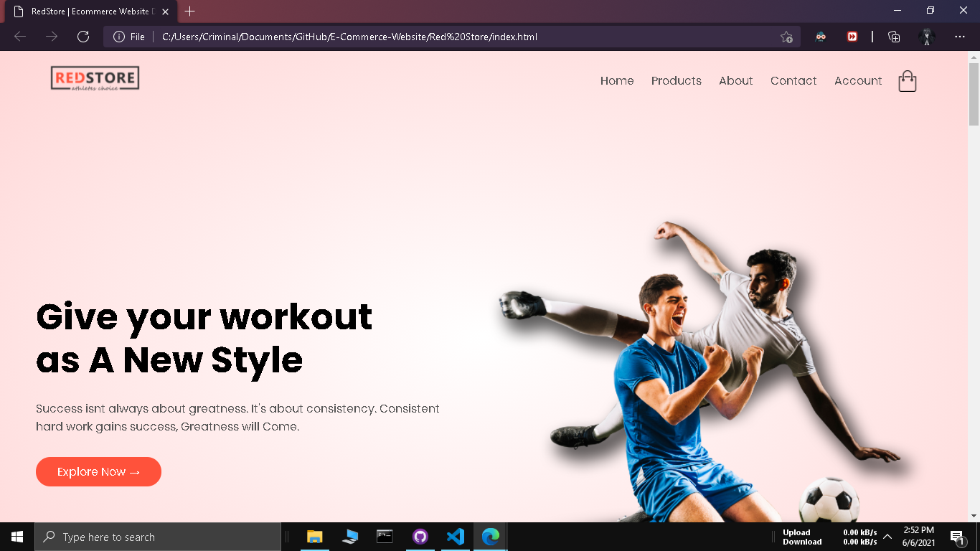Image resolution: width=980 pixels, height=551 pixels.
Task: Open the Edge Collections icon
Action: pyautogui.click(x=894, y=37)
